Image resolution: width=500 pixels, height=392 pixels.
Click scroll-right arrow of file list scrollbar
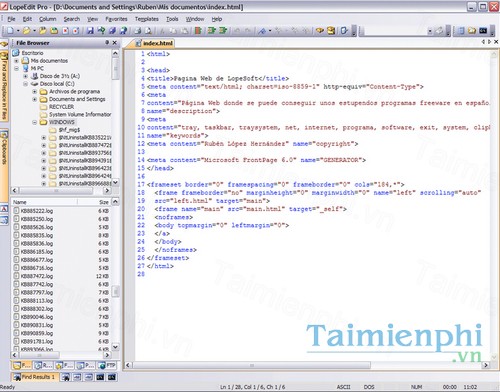click(x=107, y=355)
